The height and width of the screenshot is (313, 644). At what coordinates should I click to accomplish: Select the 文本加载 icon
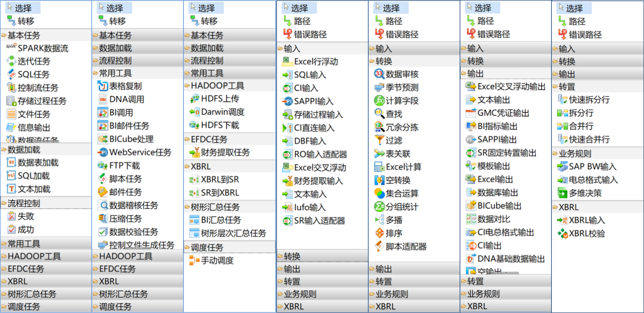click(x=11, y=189)
